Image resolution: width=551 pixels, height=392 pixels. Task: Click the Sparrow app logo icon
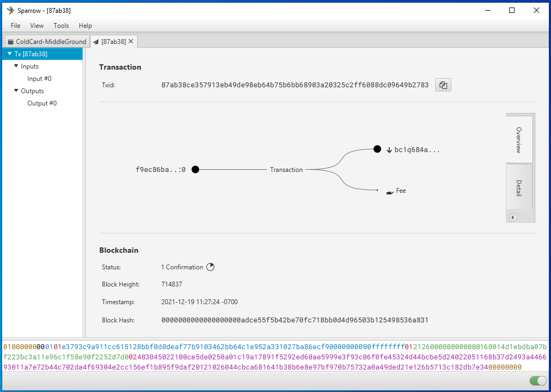click(x=11, y=11)
